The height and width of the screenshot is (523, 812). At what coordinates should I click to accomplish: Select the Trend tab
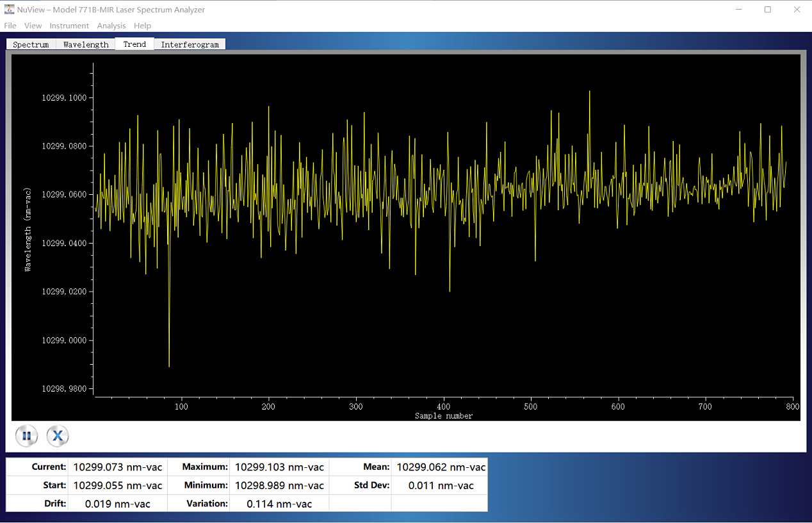(134, 44)
